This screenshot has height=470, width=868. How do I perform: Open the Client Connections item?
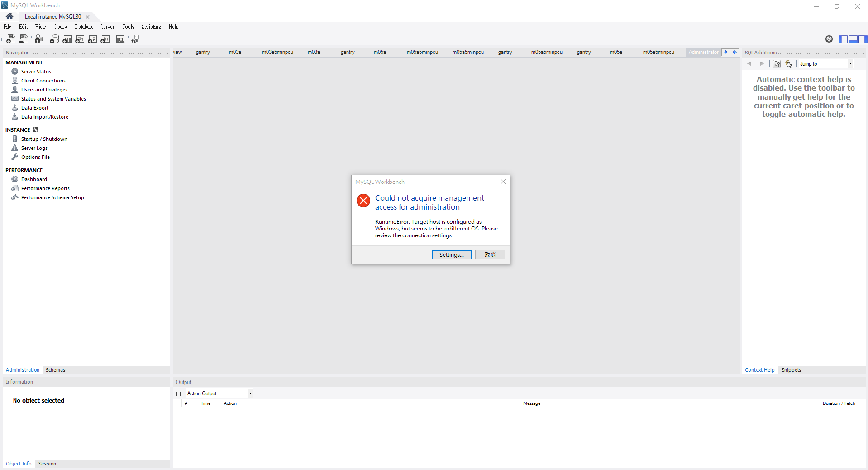43,81
